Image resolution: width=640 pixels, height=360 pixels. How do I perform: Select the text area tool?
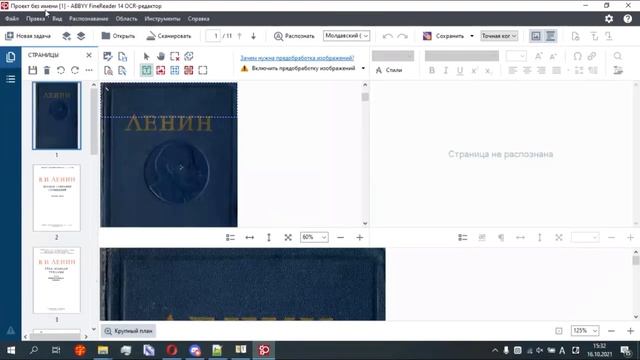[x=147, y=70]
